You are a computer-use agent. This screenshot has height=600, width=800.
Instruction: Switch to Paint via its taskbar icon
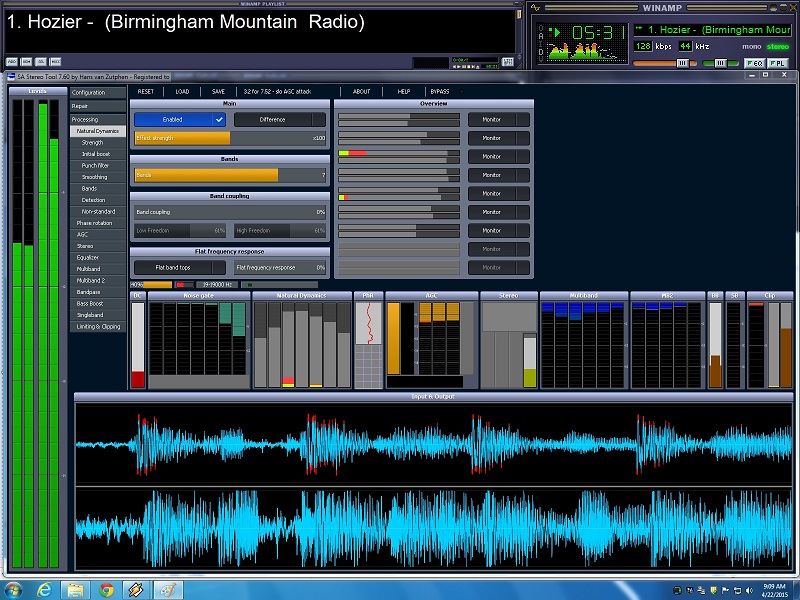(x=168, y=590)
